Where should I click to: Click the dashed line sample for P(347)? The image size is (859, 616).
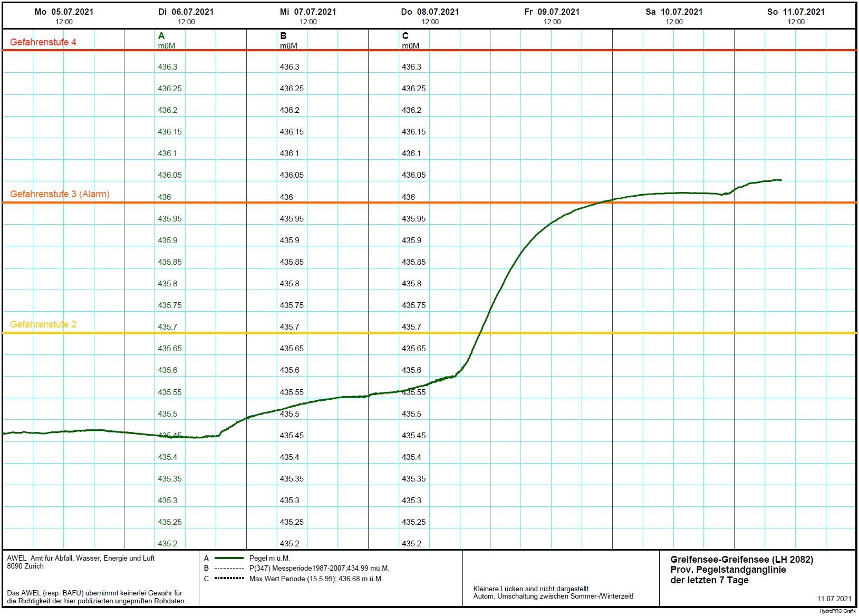[x=229, y=569]
